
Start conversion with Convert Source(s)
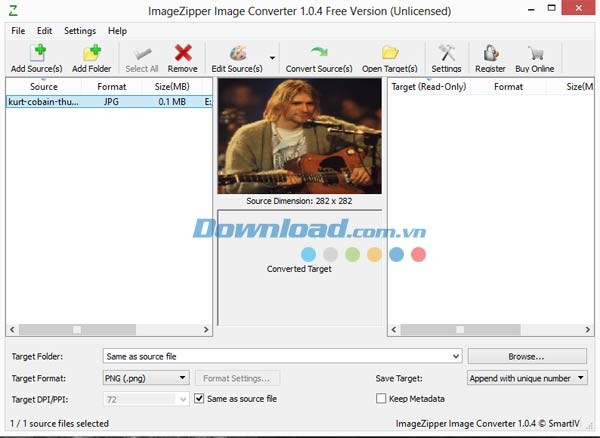pos(319,53)
